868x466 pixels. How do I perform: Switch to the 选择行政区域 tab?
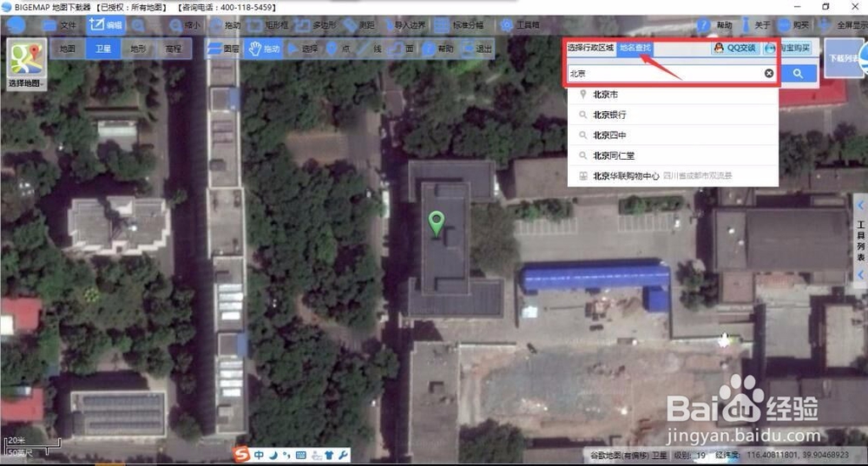(x=590, y=48)
